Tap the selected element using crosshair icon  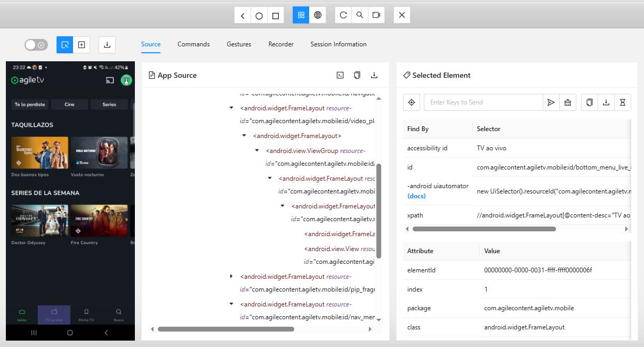pyautogui.click(x=412, y=102)
